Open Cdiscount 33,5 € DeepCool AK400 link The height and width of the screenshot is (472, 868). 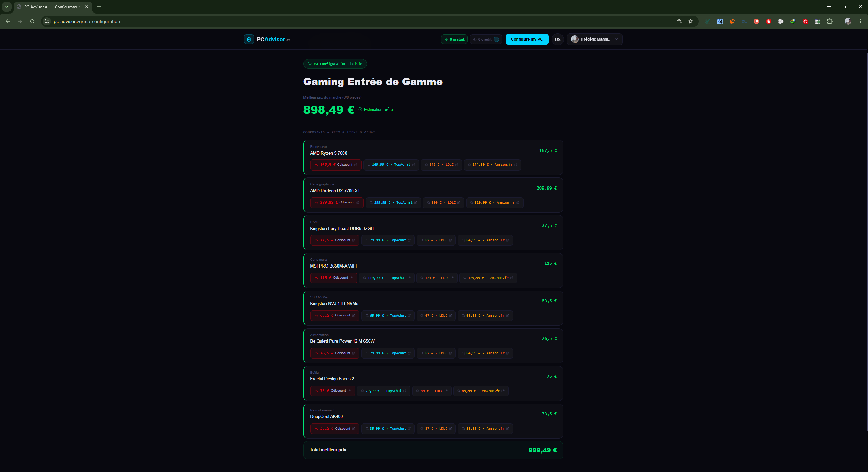click(335, 429)
